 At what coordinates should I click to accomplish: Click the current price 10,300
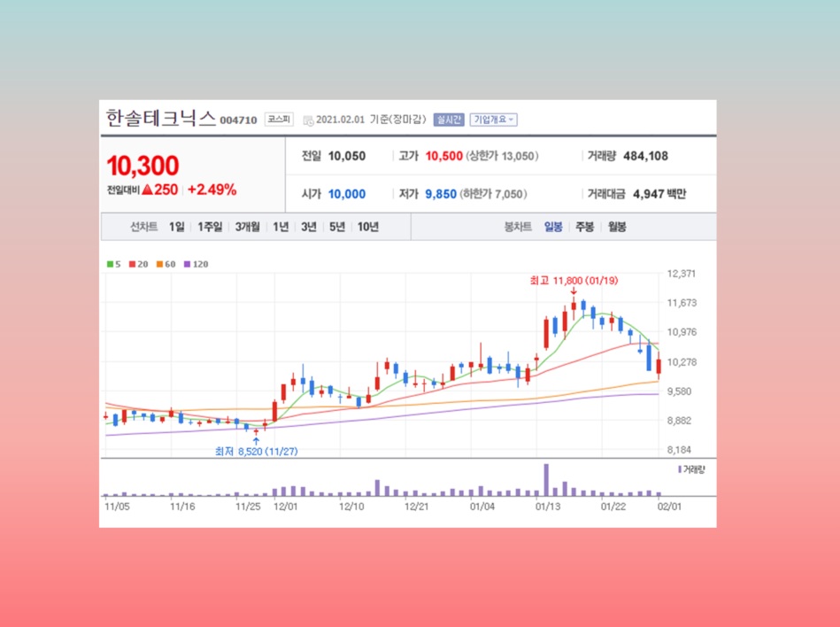[x=143, y=166]
